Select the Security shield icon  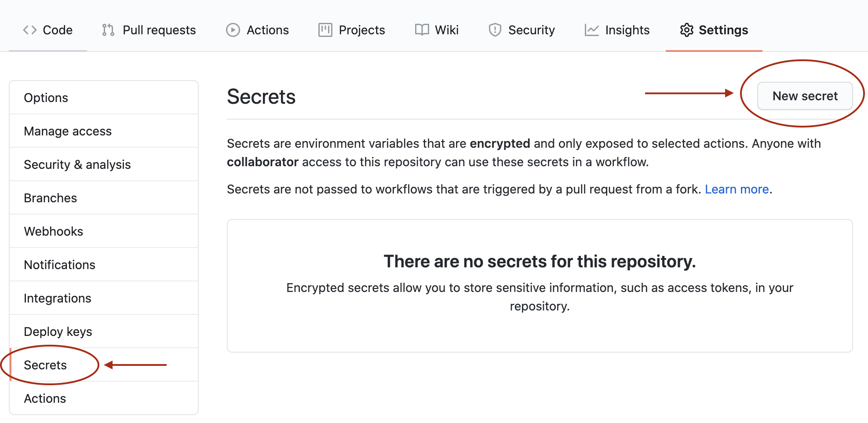click(495, 30)
